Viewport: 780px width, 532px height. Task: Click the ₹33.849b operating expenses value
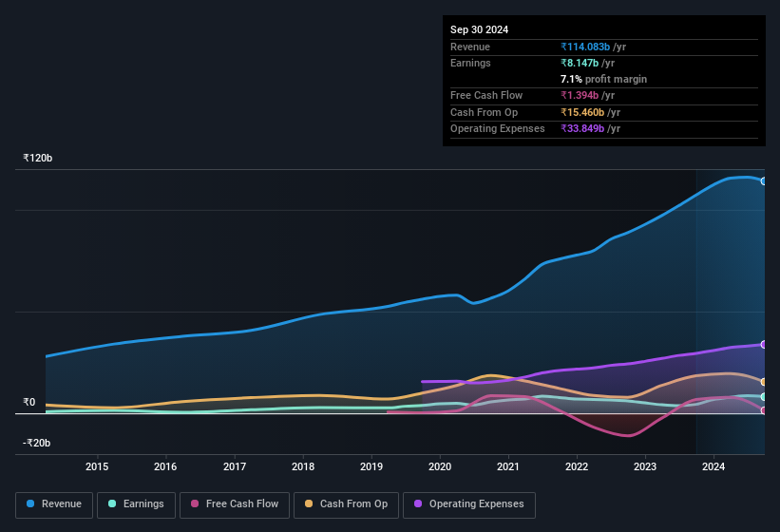pos(582,129)
